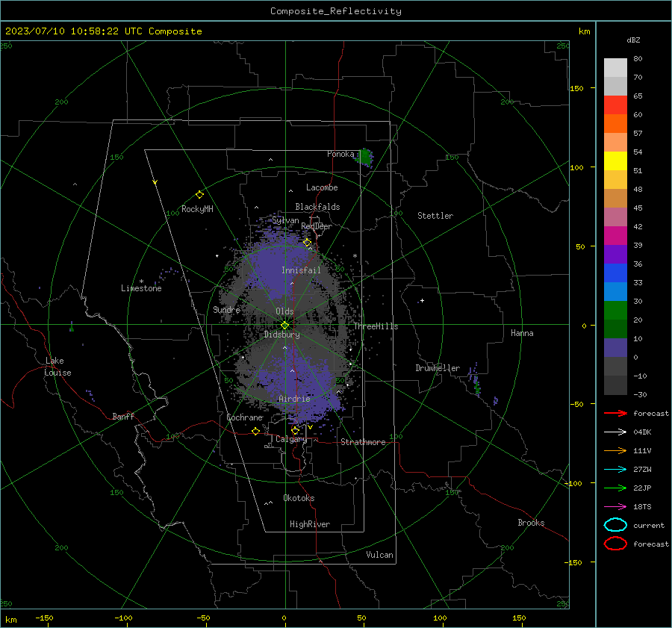This screenshot has height=628, width=672.
Task: Select the bright green 30–20 dBZ swatch
Action: coord(615,311)
